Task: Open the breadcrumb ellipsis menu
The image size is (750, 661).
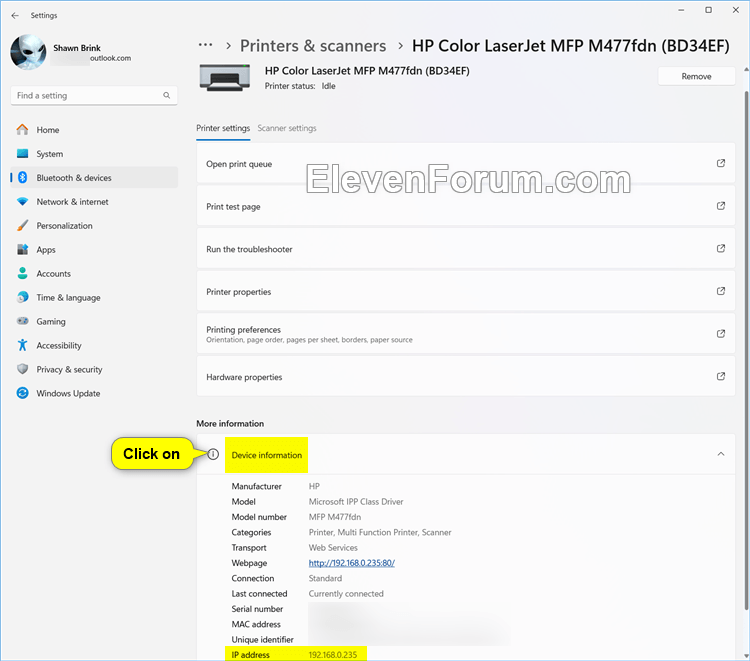Action: 205,45
